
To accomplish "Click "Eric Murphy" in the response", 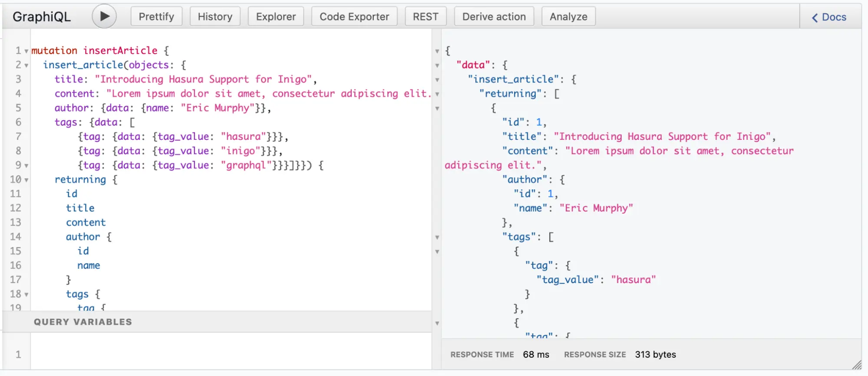I will (x=596, y=208).
